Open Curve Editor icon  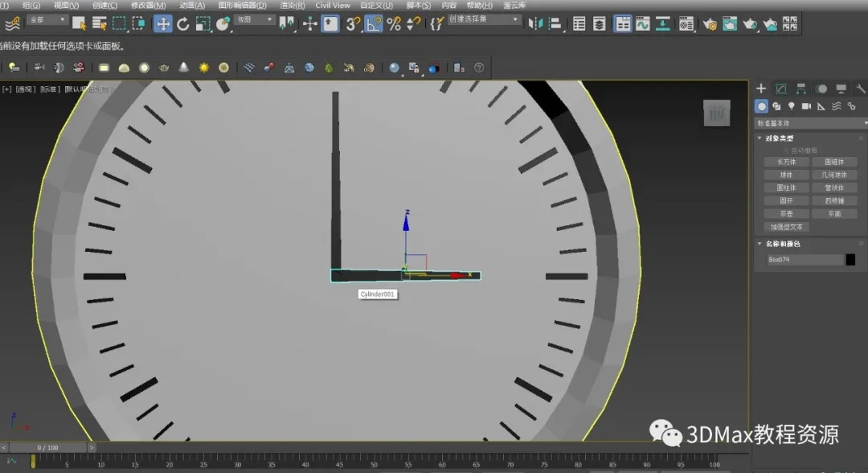point(643,24)
